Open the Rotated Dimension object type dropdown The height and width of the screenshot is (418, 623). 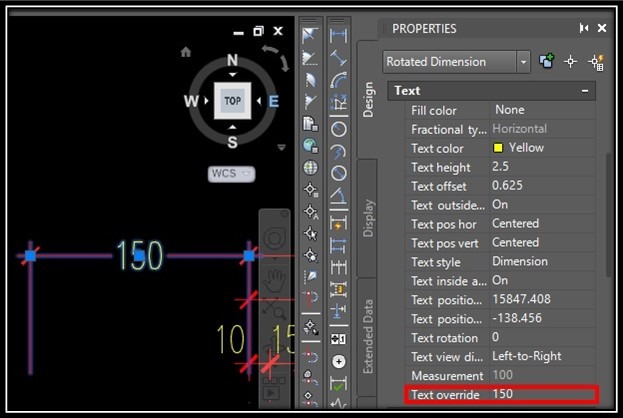[x=524, y=62]
